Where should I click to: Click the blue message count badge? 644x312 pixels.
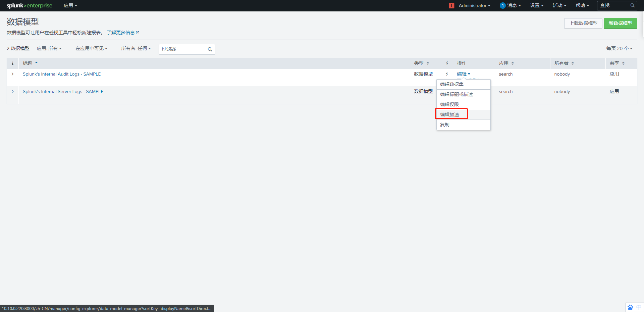pyautogui.click(x=502, y=6)
